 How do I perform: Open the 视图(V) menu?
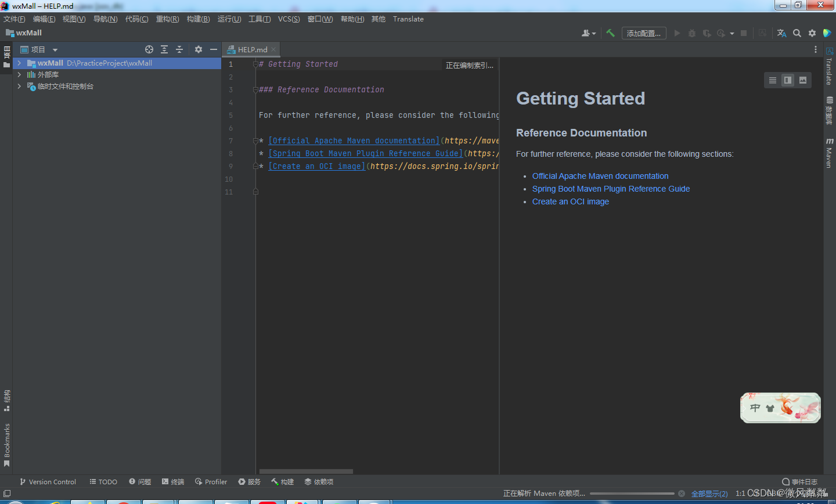74,19
